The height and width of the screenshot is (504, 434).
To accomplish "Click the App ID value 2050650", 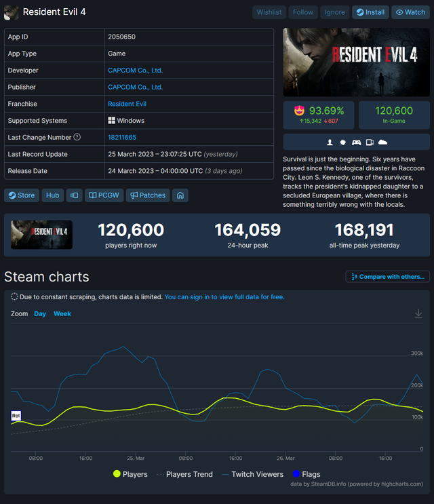I will coord(122,37).
